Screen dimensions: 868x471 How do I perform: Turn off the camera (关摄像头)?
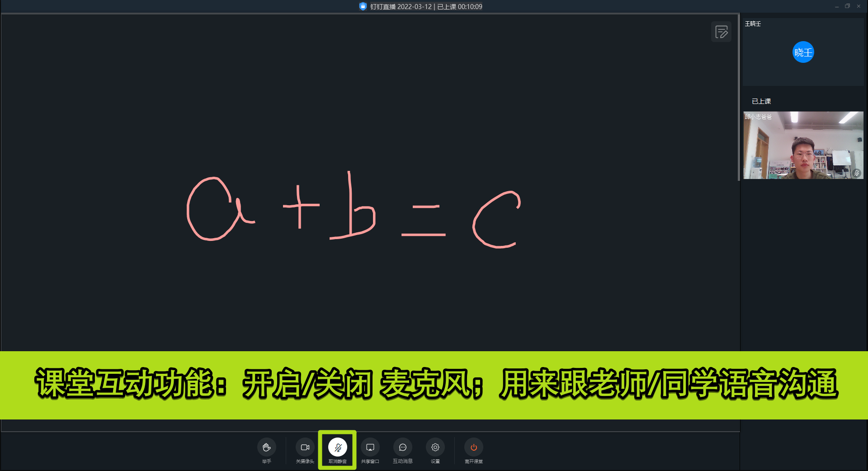[305, 451]
